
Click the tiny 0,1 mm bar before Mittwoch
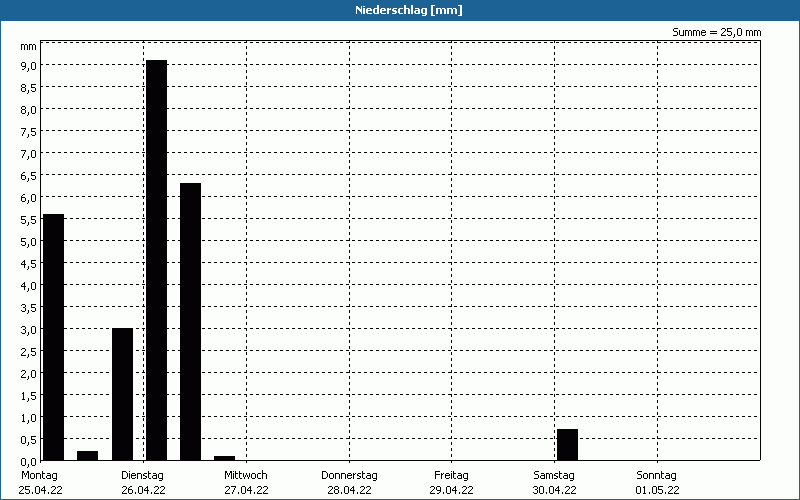224,458
